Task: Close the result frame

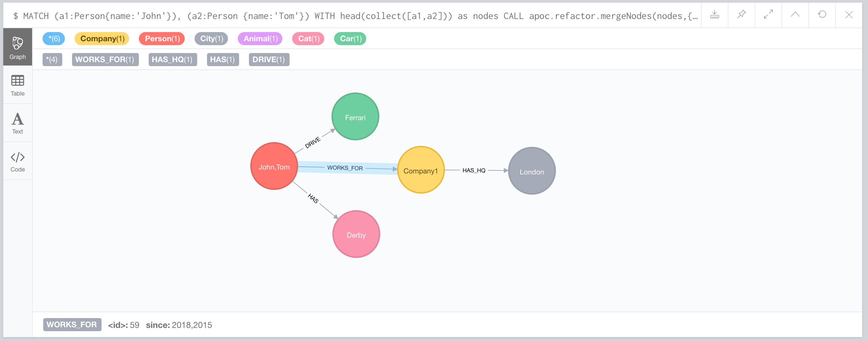Action: pyautogui.click(x=848, y=15)
